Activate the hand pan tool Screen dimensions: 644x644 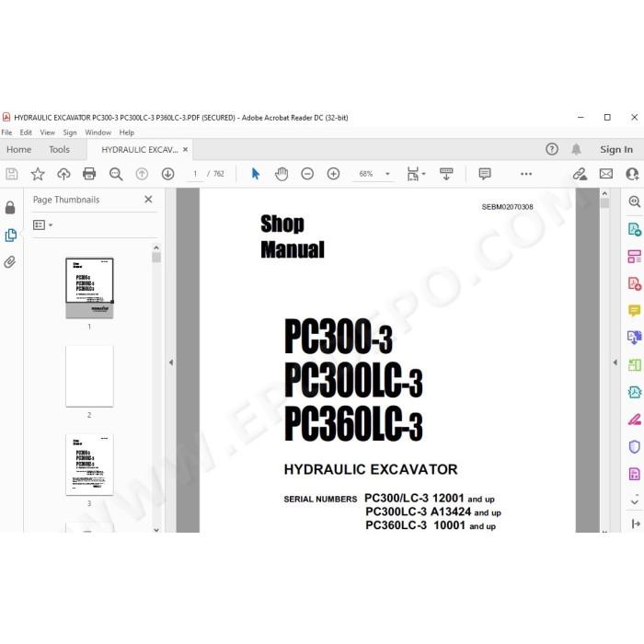tap(282, 174)
